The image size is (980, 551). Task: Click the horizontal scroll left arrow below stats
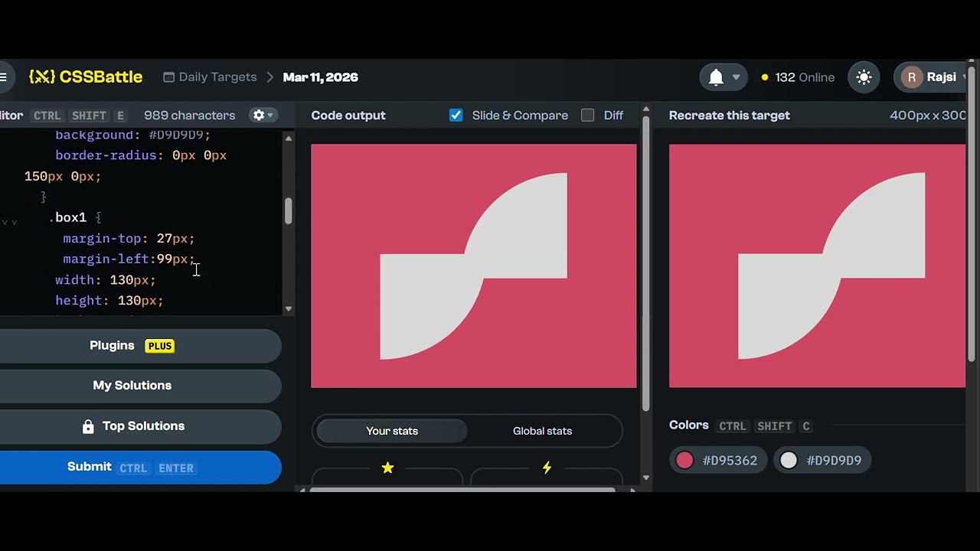tap(301, 490)
